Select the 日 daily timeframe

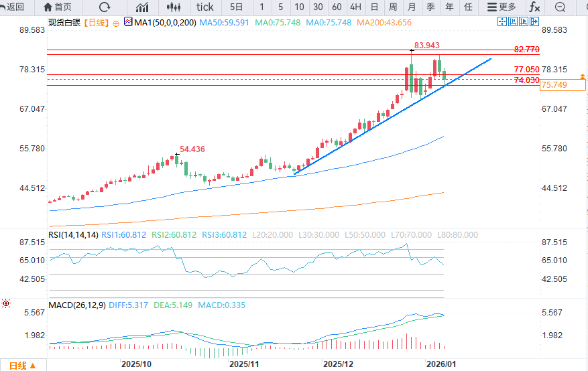[374, 7]
